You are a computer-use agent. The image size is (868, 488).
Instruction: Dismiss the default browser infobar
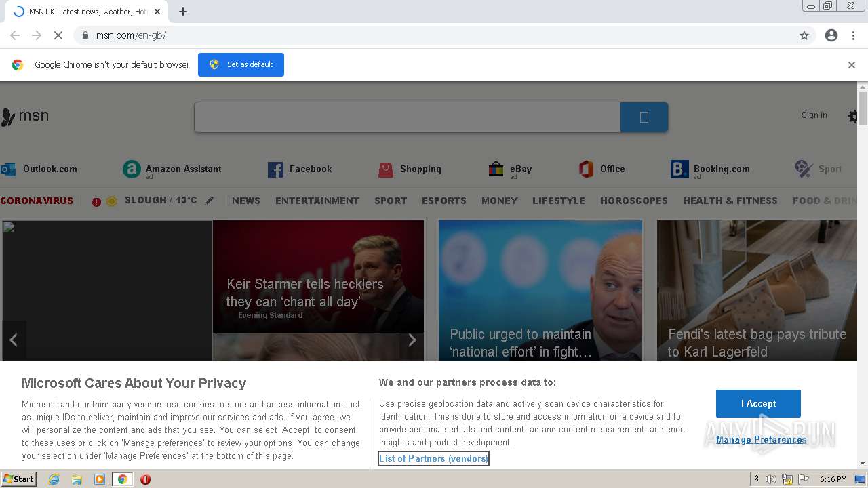[x=852, y=65]
